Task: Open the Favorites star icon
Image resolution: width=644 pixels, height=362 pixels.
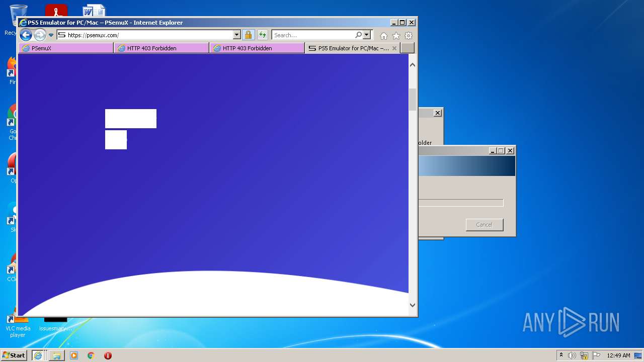Action: point(396,36)
